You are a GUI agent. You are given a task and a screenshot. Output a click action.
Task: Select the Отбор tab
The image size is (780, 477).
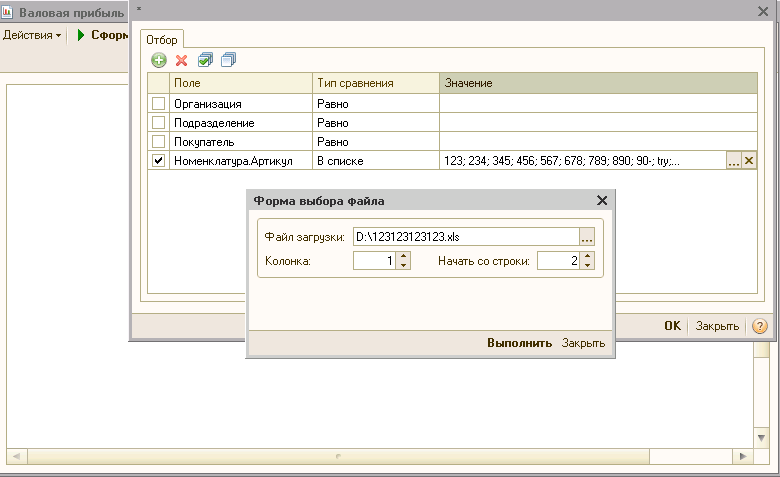(161, 38)
